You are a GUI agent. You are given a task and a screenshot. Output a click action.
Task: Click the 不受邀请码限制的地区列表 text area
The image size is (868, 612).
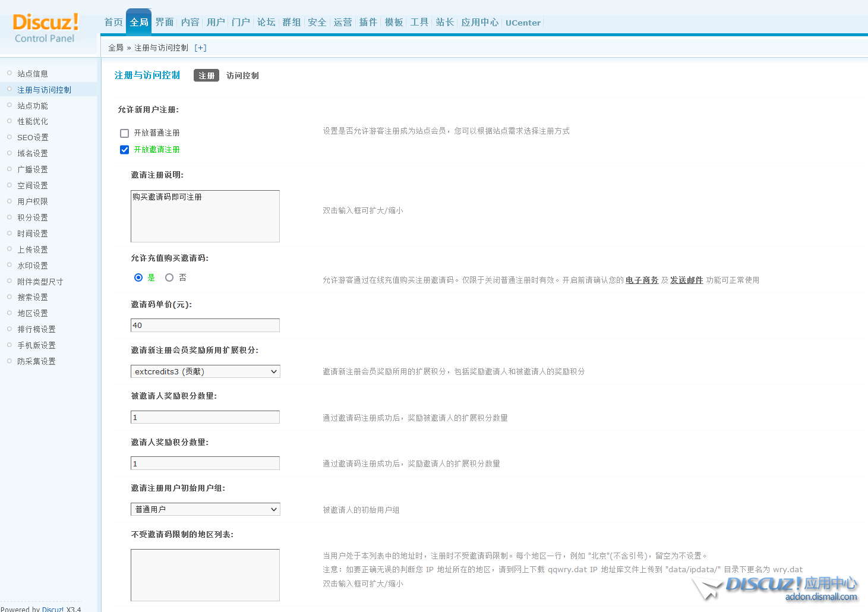[x=205, y=575]
